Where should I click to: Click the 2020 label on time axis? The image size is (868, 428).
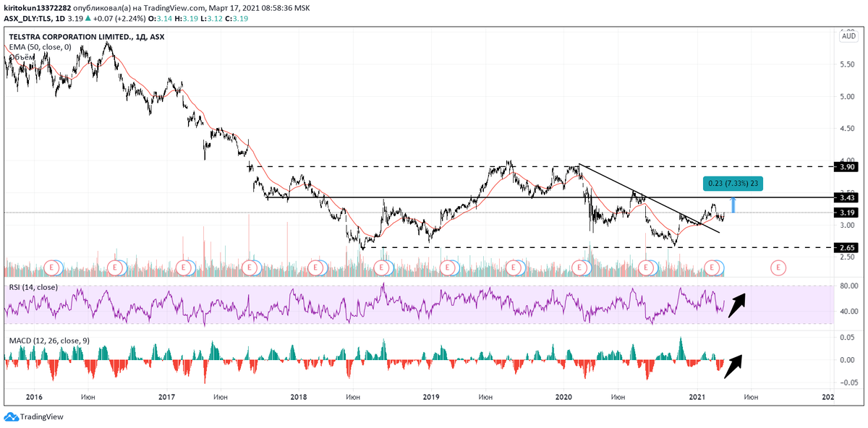click(563, 397)
